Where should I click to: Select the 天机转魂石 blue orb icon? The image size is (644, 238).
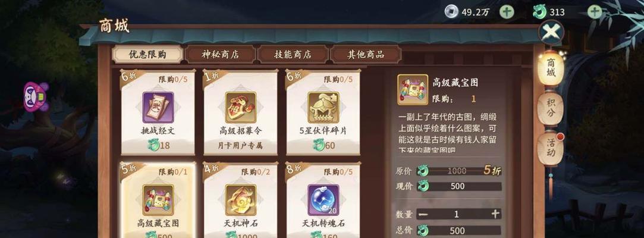point(323,200)
